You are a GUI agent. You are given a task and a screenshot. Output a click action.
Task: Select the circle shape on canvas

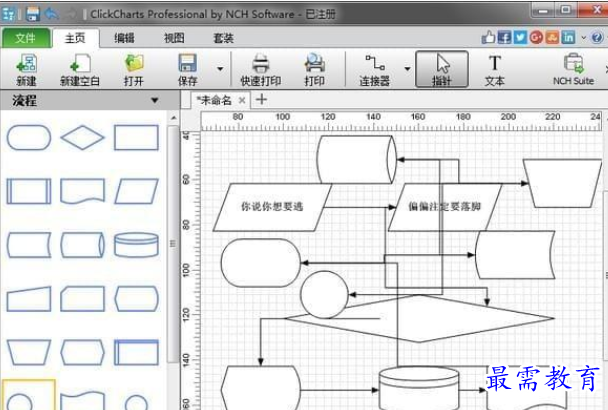coord(324,295)
